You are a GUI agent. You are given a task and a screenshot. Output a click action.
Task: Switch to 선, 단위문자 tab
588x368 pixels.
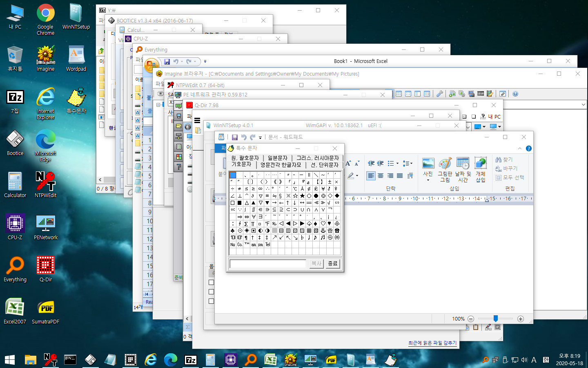(x=325, y=165)
